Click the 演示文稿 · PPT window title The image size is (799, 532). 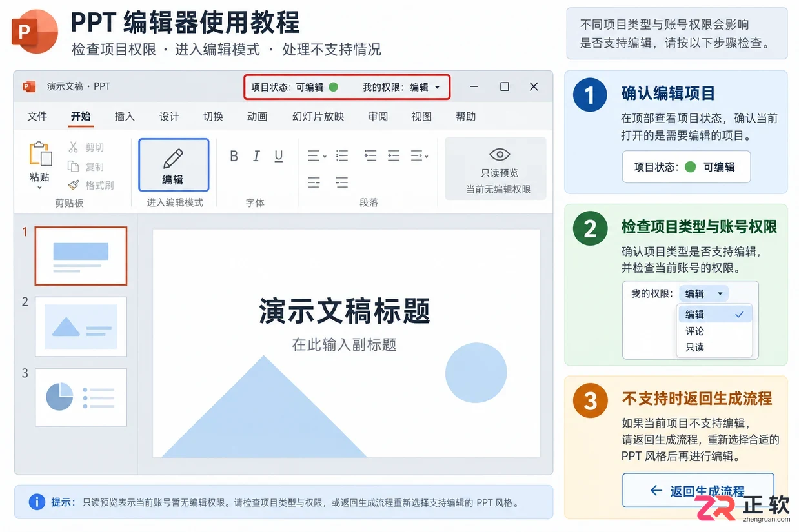pyautogui.click(x=79, y=86)
